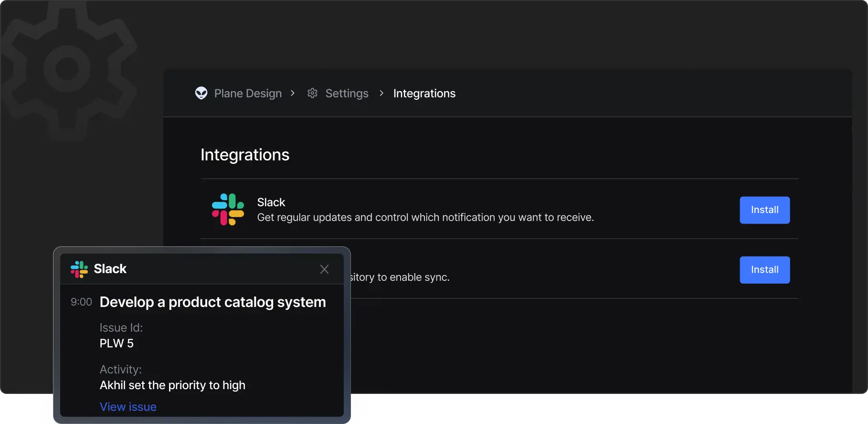Click the chevron after Settings breadcrumb
This screenshot has width=868, height=424.
[381, 93]
